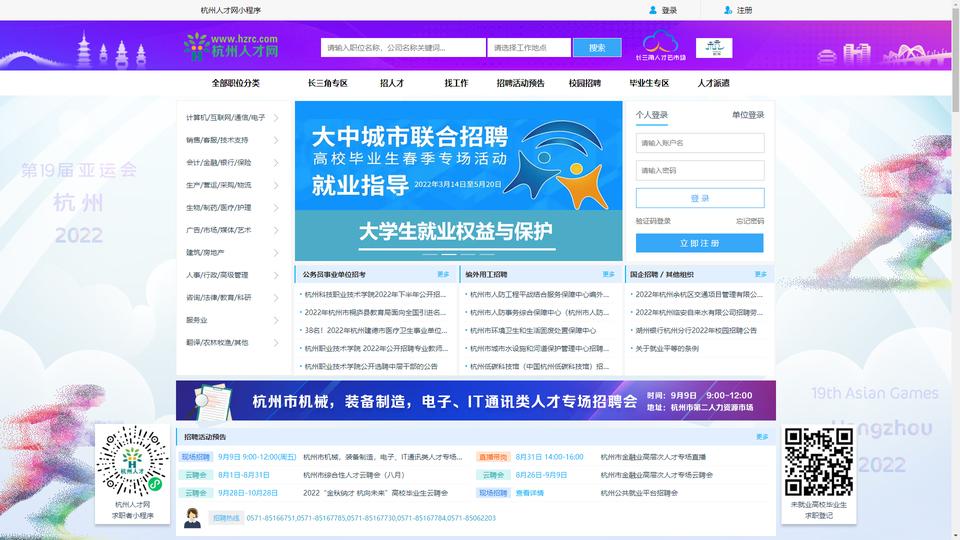Expand the 生产/营运/采购/物流 category arrow
This screenshot has width=960, height=540.
click(276, 185)
